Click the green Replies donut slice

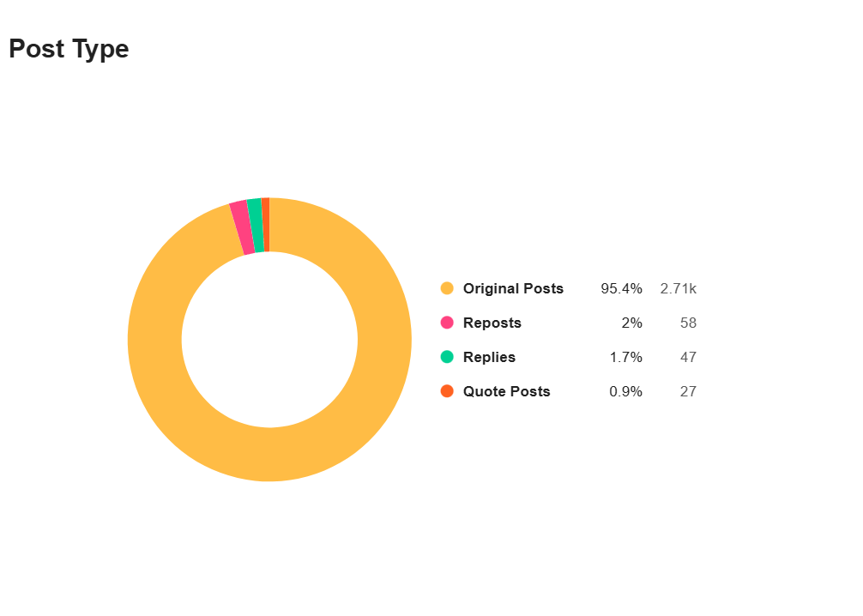(256, 225)
